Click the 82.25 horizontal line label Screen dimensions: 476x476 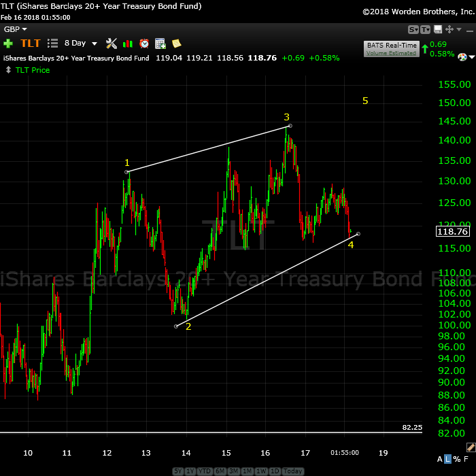[x=412, y=428]
